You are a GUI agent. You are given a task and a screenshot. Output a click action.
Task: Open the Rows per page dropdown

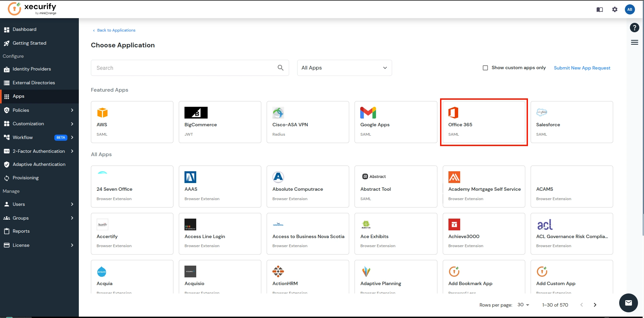pyautogui.click(x=523, y=305)
